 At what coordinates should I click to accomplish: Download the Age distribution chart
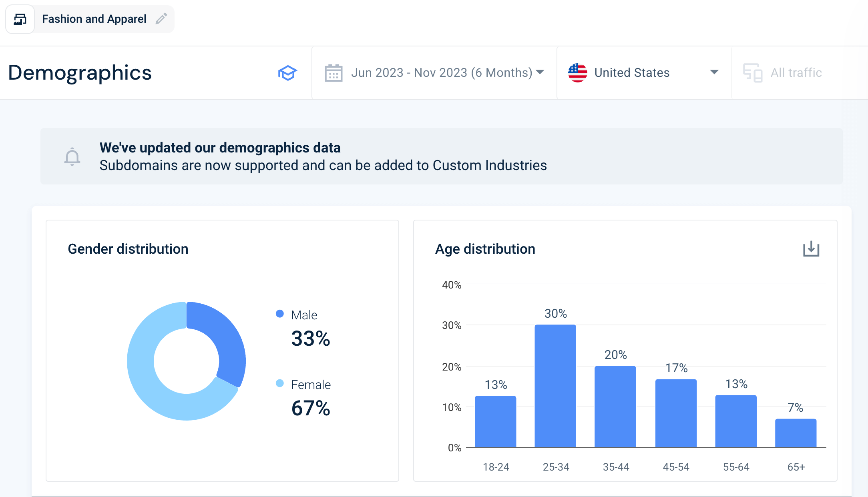pos(811,249)
